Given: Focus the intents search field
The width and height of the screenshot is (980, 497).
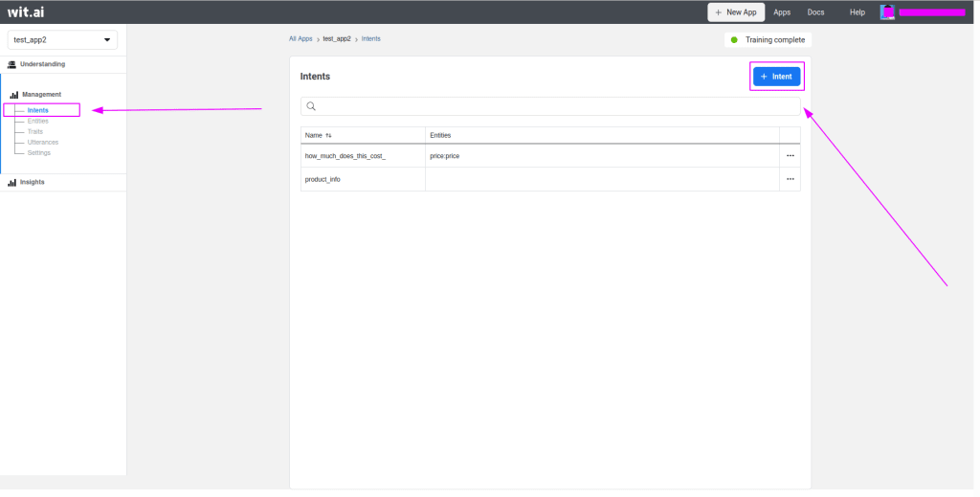Looking at the screenshot, I should (550, 106).
